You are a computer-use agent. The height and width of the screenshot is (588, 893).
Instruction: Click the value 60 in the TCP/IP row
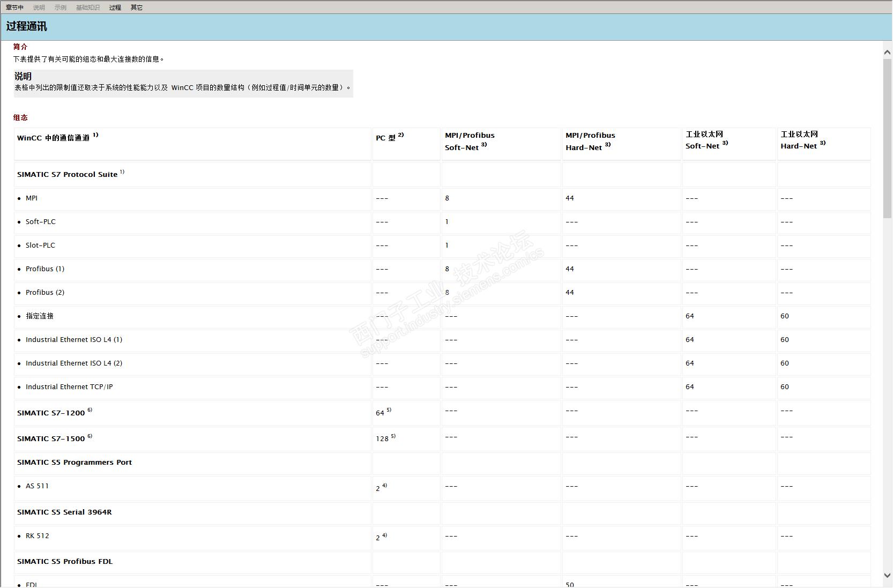[x=785, y=387]
